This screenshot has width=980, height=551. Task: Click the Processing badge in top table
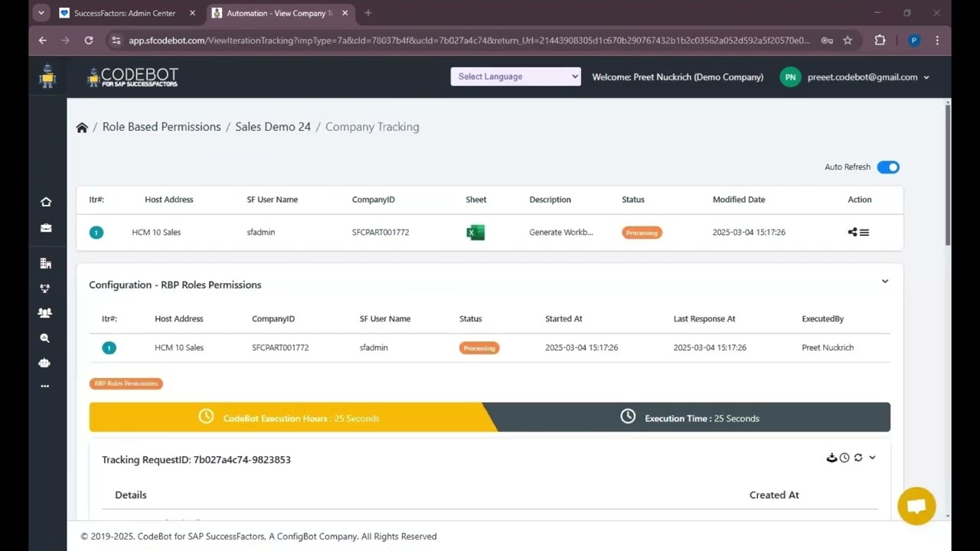[x=642, y=233]
